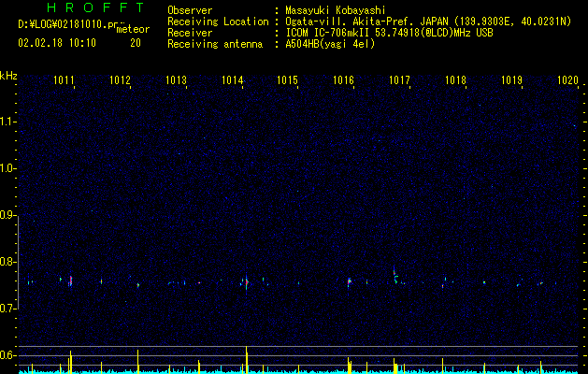Click the 1019 time marker
The height and width of the screenshot is (374, 588).
[512, 79]
